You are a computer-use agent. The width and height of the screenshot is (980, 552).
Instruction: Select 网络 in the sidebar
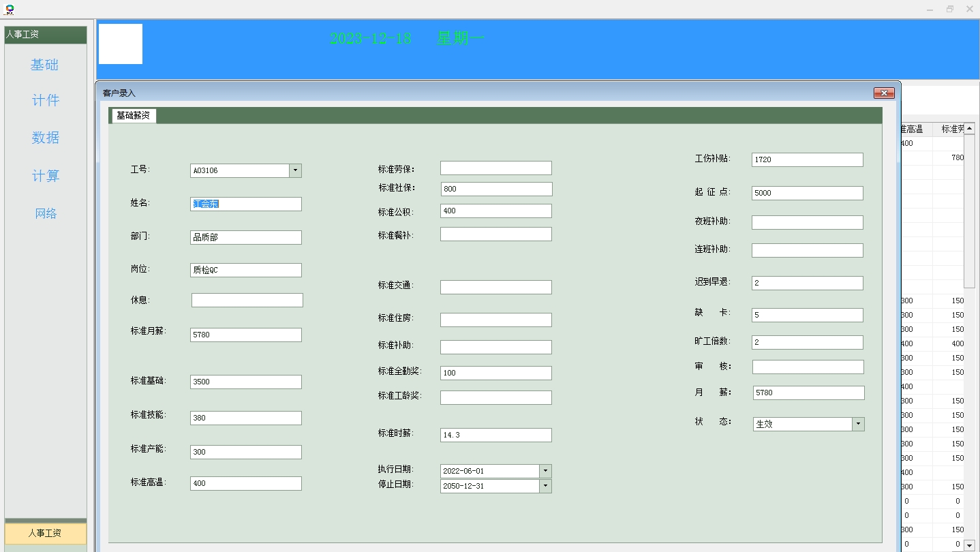(45, 214)
